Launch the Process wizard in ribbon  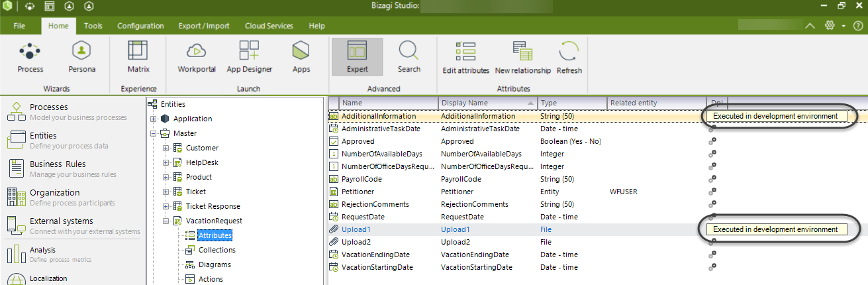click(x=30, y=57)
